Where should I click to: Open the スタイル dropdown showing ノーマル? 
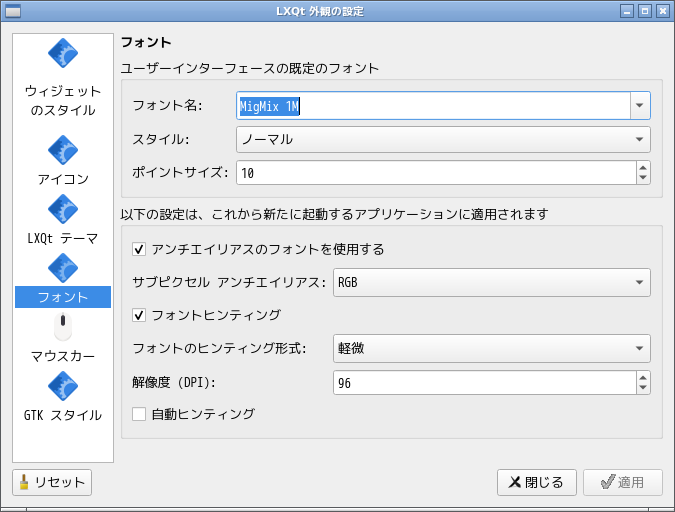point(444,140)
